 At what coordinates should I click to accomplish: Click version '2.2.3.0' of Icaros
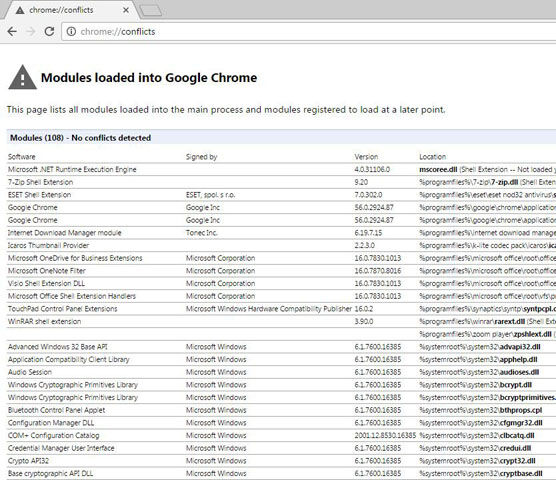365,245
